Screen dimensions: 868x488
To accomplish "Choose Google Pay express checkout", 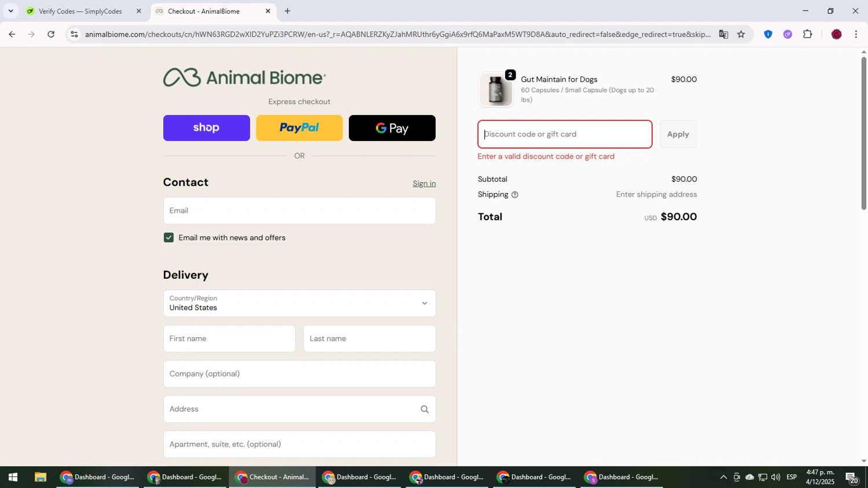I will [392, 128].
